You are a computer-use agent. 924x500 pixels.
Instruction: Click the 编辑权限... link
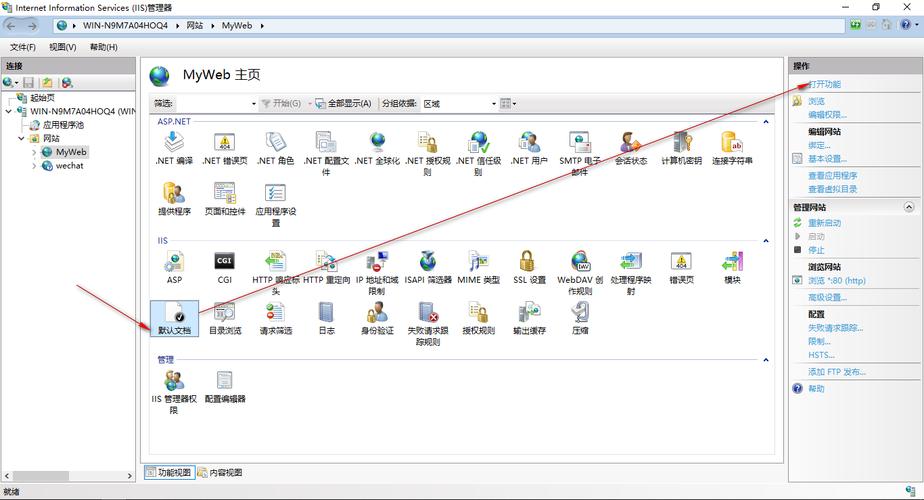(x=827, y=115)
